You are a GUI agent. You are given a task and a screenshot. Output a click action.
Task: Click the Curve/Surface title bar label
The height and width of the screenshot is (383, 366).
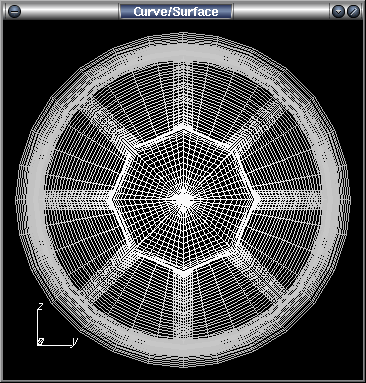[x=176, y=11]
